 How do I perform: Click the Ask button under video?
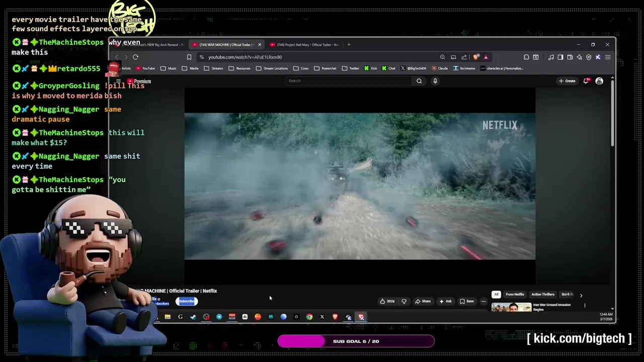(445, 301)
